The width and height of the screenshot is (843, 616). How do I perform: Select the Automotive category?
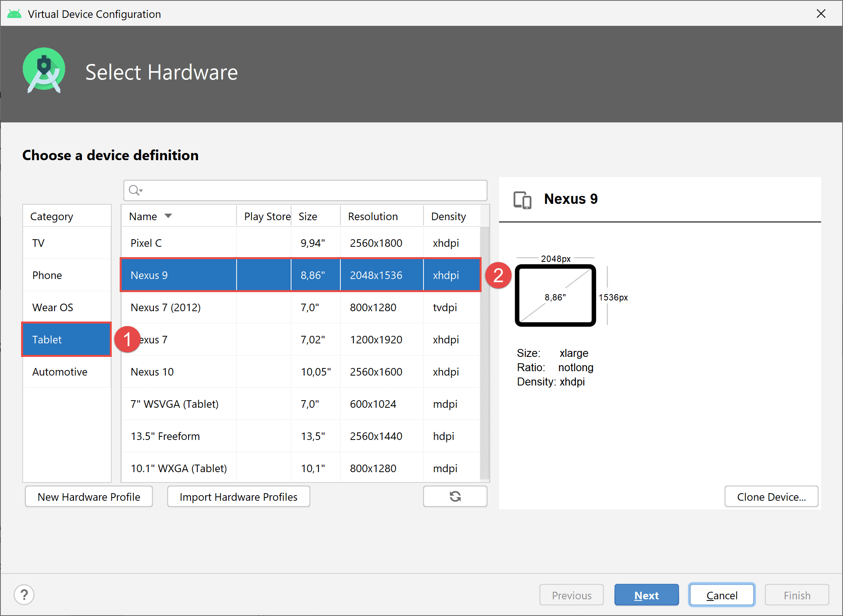tap(67, 372)
